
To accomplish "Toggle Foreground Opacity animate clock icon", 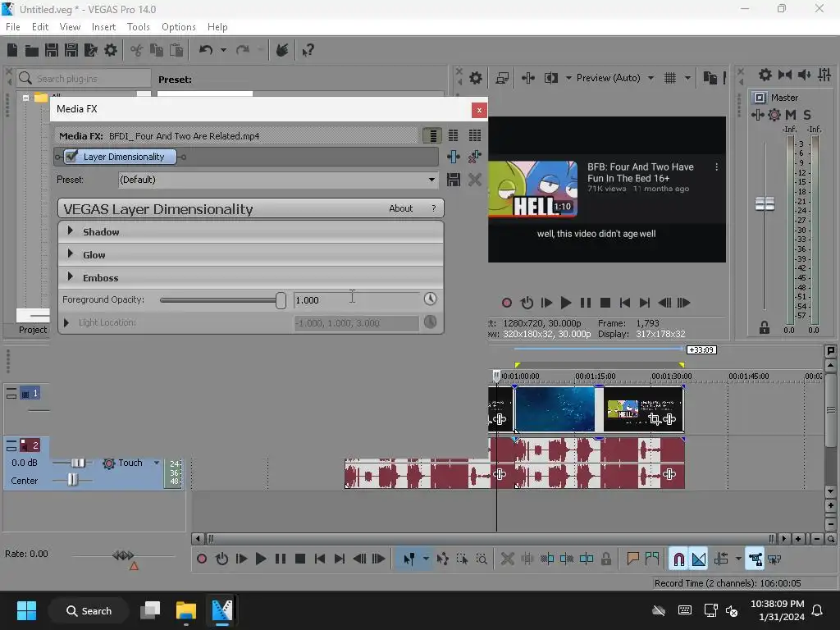I will point(430,299).
